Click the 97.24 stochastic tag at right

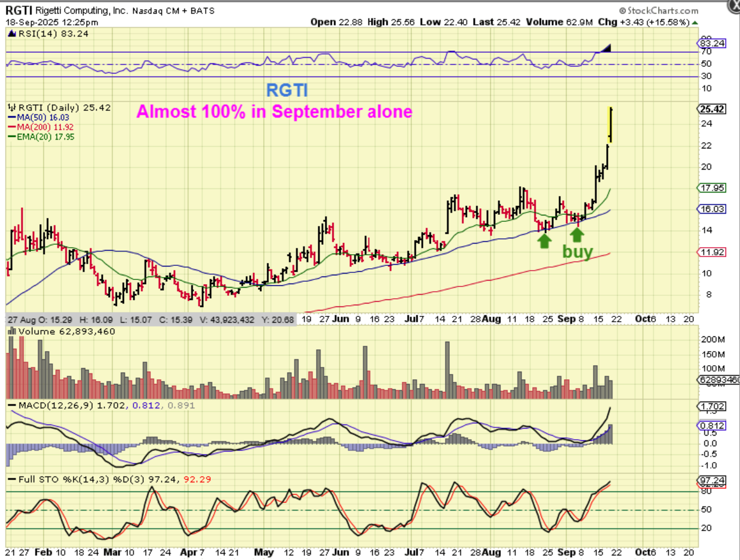tap(712, 481)
